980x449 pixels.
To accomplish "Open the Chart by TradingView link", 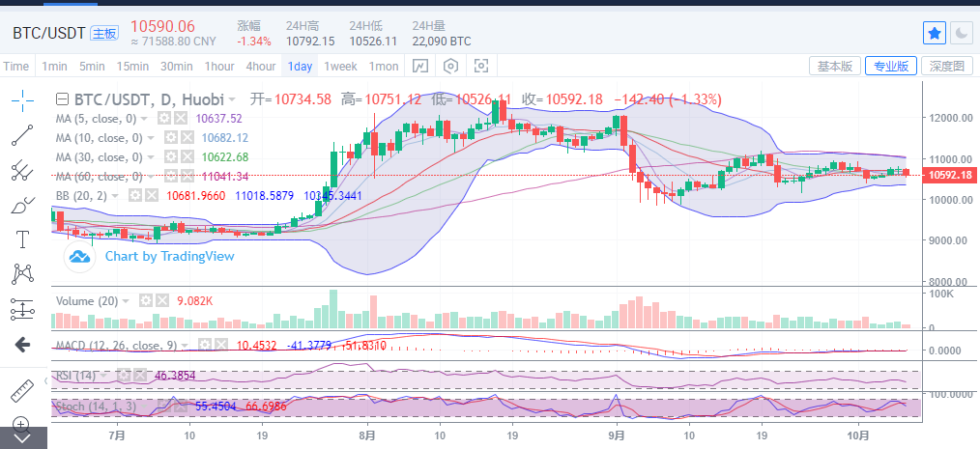I will pyautogui.click(x=169, y=256).
